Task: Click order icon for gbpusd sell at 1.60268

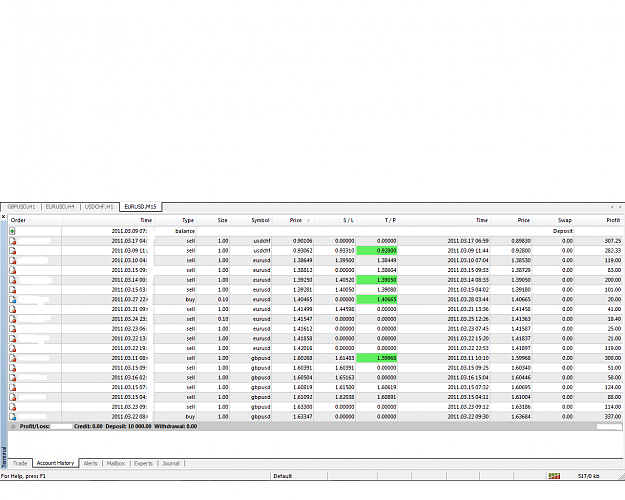Action: [13, 358]
